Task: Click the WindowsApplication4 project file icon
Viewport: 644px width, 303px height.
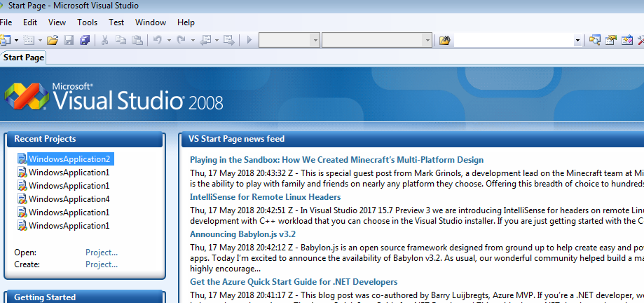Action: [22, 199]
